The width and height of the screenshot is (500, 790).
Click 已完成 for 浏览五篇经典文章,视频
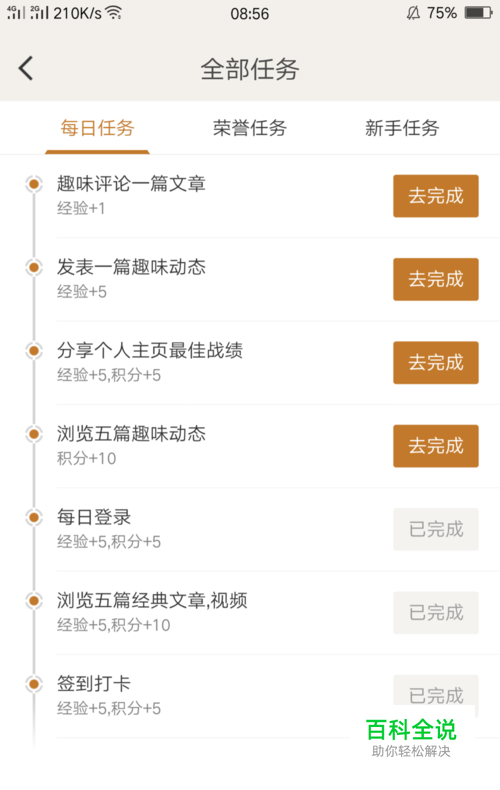pyautogui.click(x=436, y=613)
